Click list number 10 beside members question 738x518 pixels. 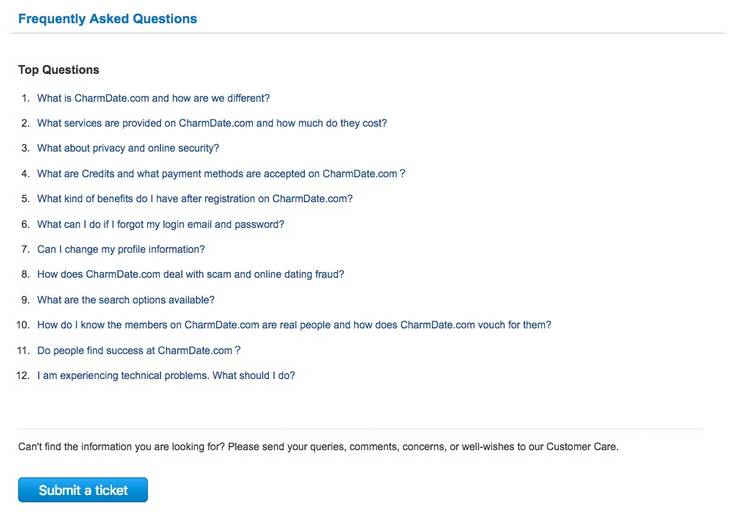(x=23, y=325)
